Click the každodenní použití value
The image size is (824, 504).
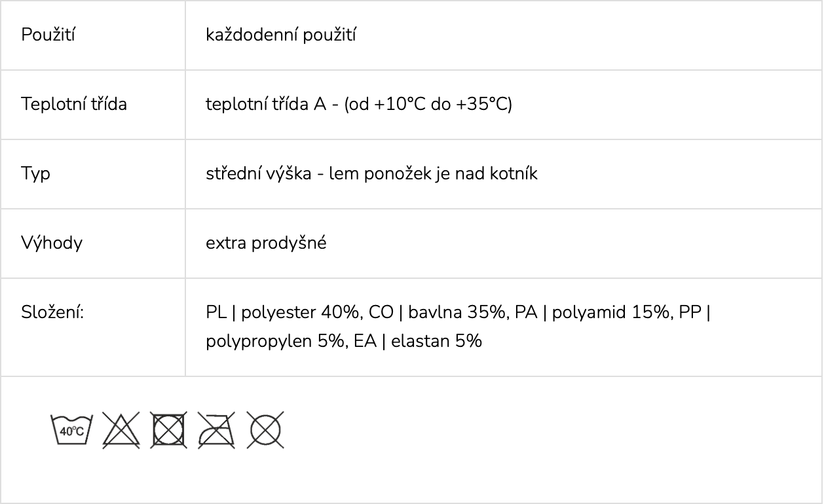[x=281, y=35]
